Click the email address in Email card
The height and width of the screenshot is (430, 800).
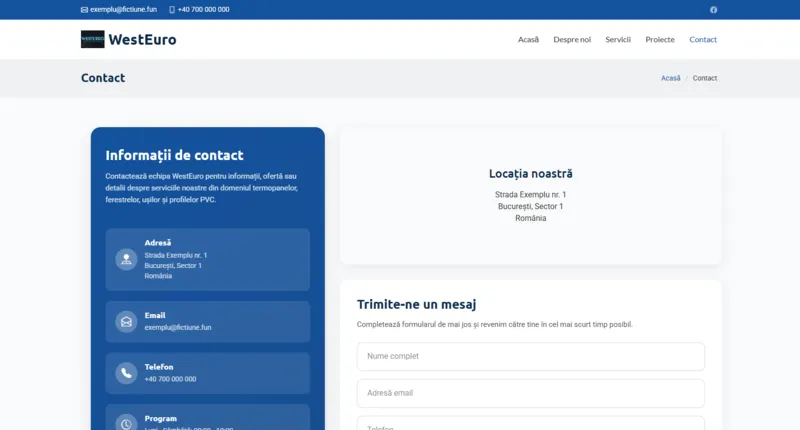178,327
